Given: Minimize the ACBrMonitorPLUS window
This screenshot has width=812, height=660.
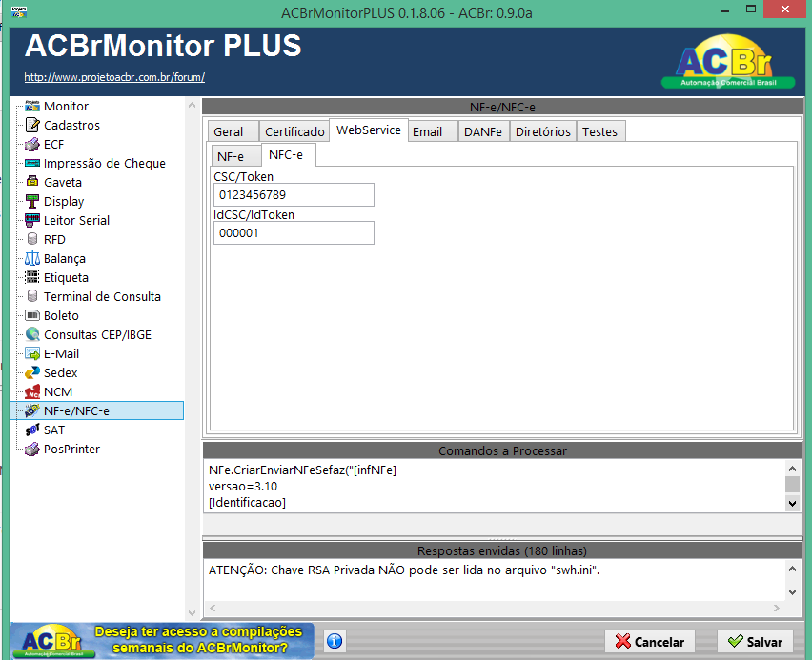Looking at the screenshot, I should pos(725,10).
